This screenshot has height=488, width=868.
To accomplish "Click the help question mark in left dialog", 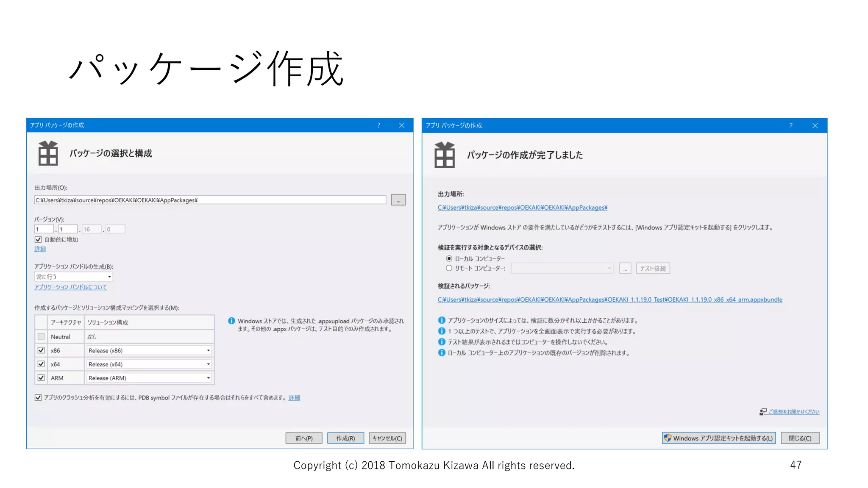I will (x=378, y=125).
